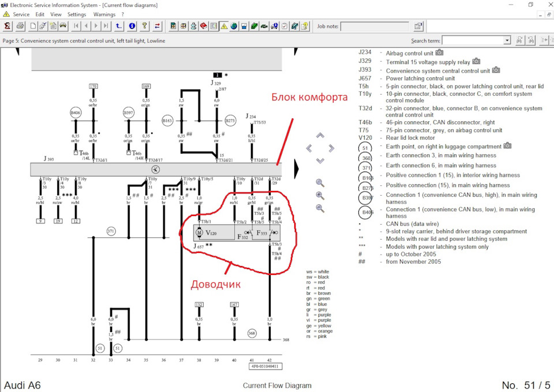Click track reference box 170

tap(93, 86)
